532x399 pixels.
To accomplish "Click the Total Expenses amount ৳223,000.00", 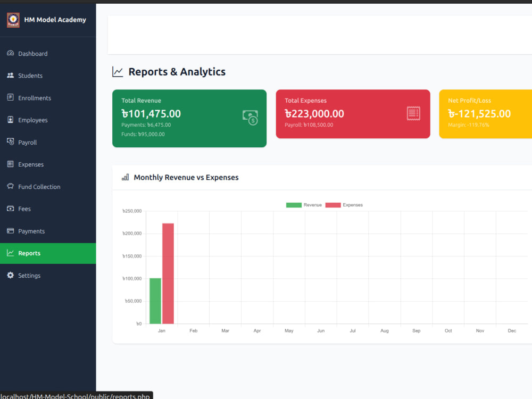I will coord(314,114).
